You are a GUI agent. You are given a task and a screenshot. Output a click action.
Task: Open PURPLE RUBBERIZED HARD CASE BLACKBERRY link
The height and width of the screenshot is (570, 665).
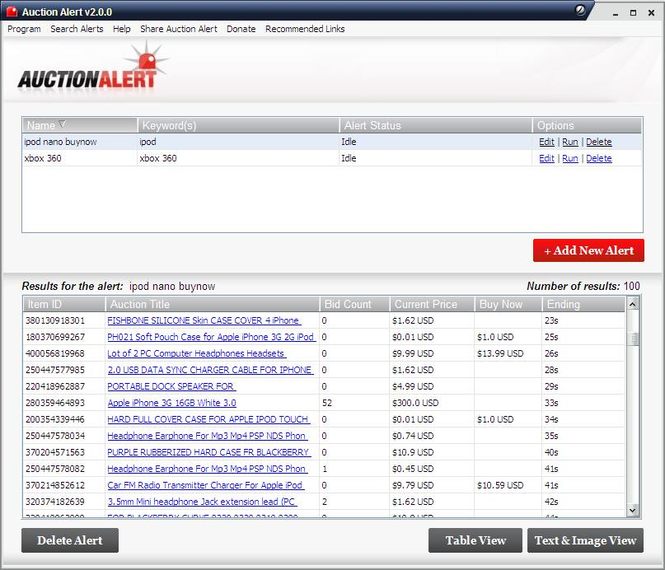tap(209, 452)
